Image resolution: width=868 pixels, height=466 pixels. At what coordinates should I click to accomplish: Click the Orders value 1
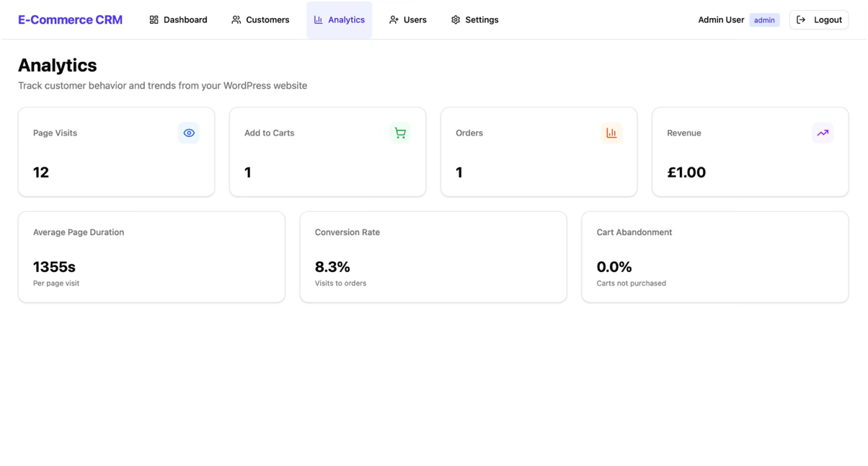coord(459,172)
